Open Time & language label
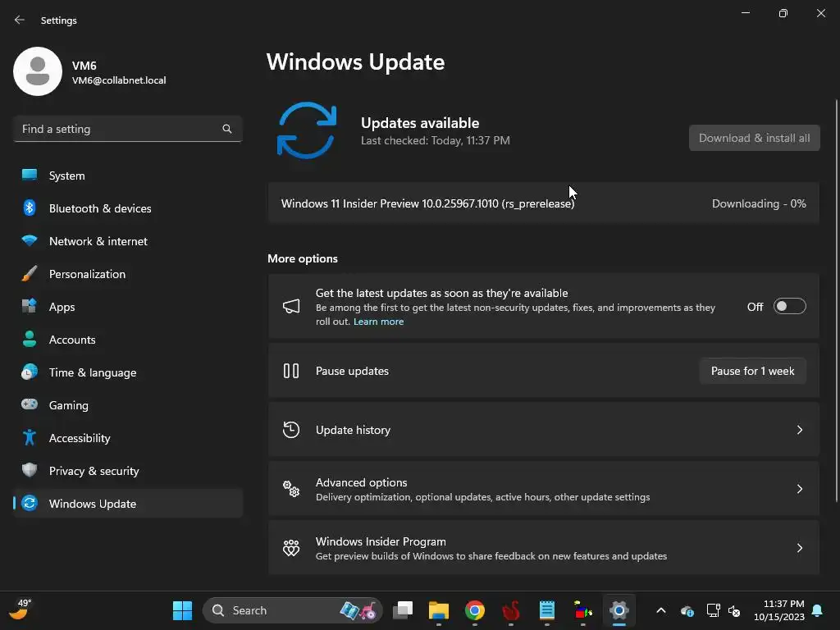 coord(93,373)
